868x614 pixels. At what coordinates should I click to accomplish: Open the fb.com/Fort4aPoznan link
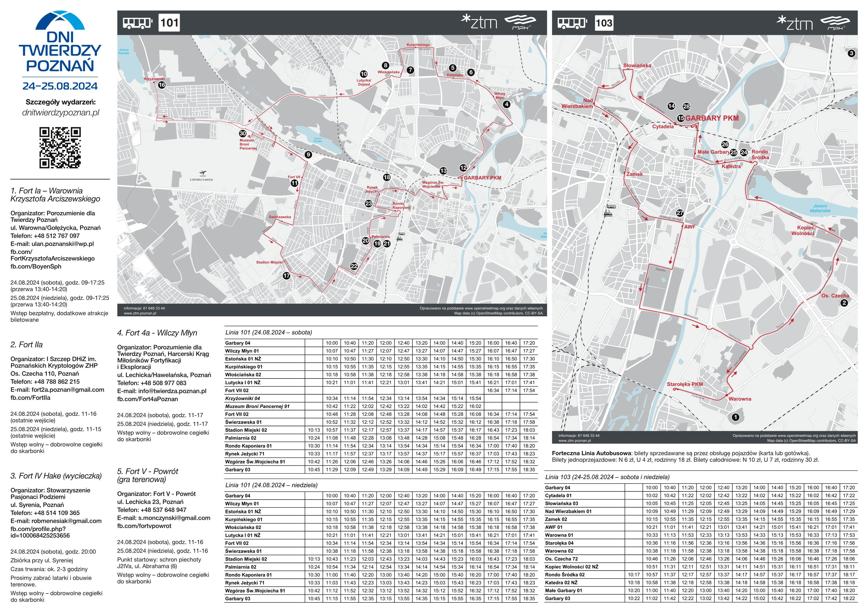click(148, 399)
